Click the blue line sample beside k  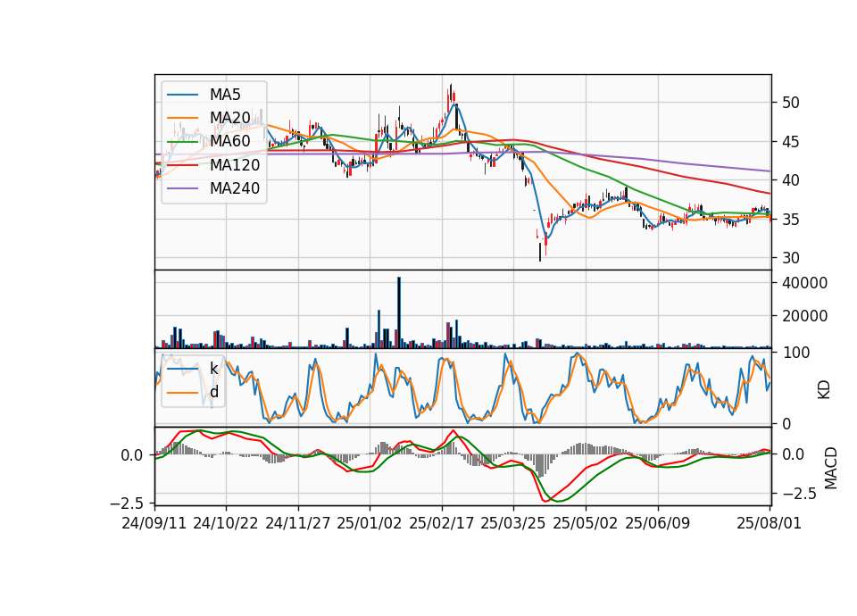tap(182, 369)
